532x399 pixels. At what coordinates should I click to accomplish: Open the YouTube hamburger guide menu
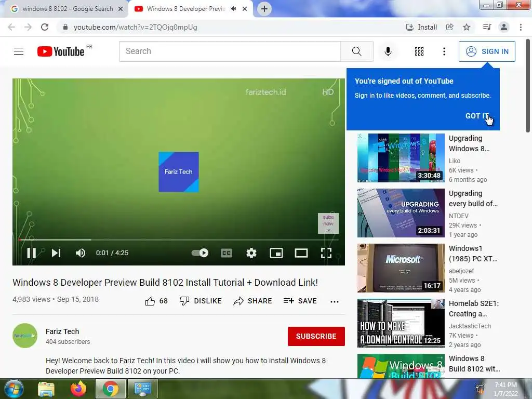pos(19,51)
